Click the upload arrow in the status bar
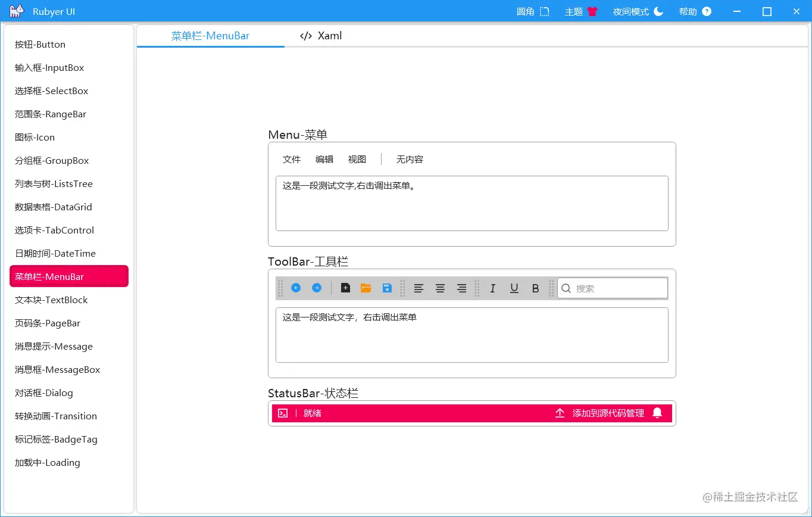812x517 pixels. pos(560,413)
